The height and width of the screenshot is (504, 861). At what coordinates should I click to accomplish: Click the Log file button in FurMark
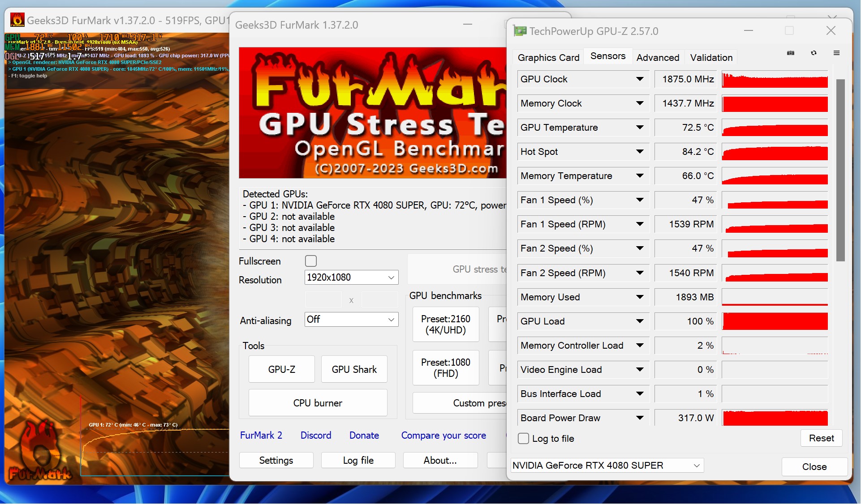point(358,460)
